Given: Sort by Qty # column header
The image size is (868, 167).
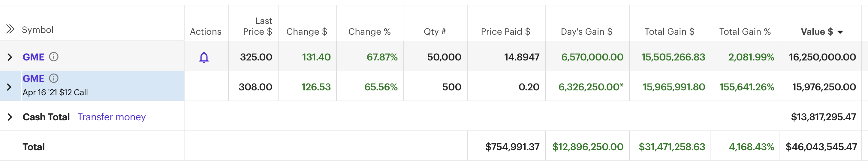Looking at the screenshot, I should [435, 32].
